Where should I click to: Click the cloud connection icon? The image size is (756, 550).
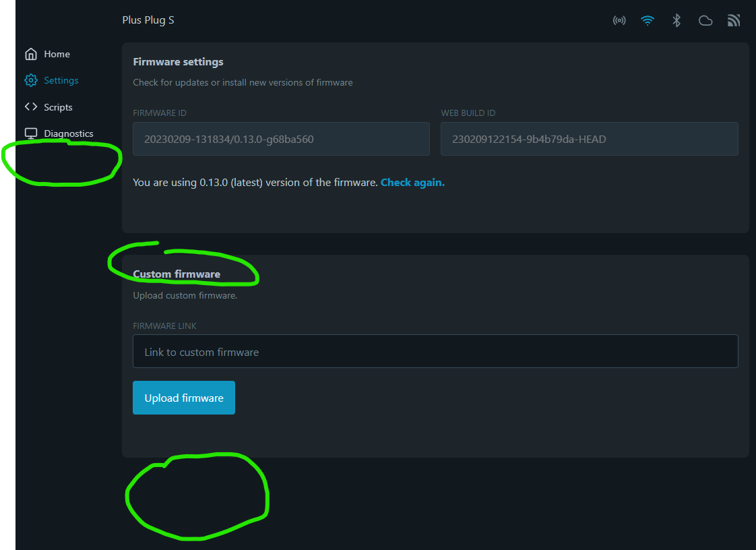pos(705,20)
